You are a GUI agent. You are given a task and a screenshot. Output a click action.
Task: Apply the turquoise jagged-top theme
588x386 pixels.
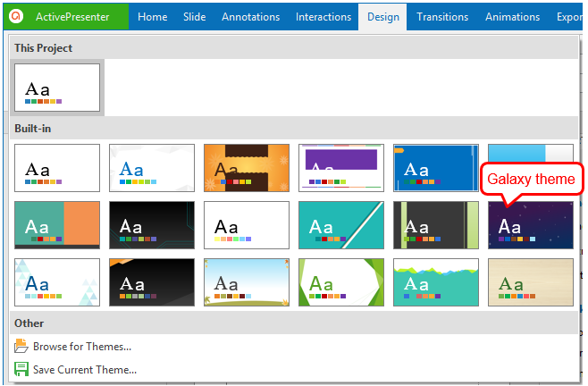[436, 282]
